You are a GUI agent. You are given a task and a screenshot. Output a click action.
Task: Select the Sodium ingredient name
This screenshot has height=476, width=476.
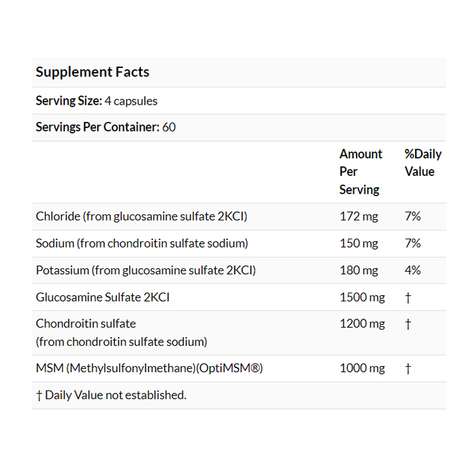coord(142,243)
